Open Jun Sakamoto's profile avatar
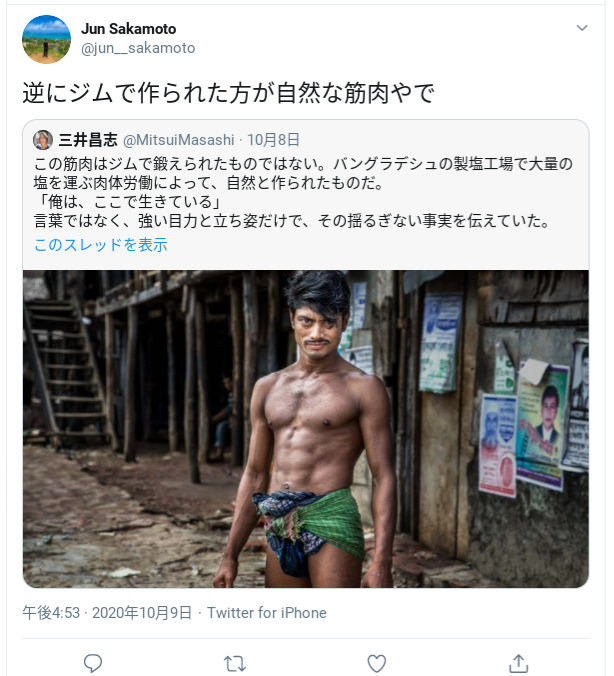Viewport: 614px width, 676px height. (x=46, y=40)
